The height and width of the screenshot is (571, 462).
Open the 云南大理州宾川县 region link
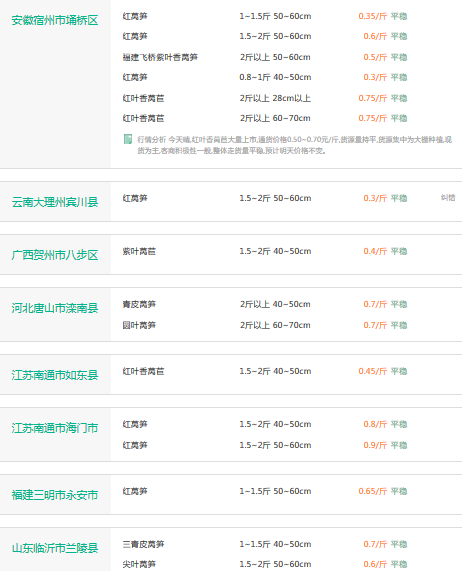click(55, 202)
